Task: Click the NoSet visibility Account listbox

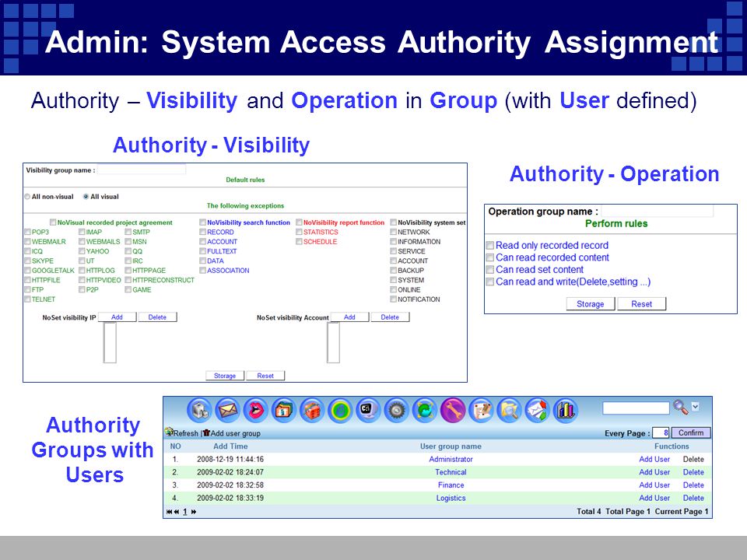Action: (334, 343)
